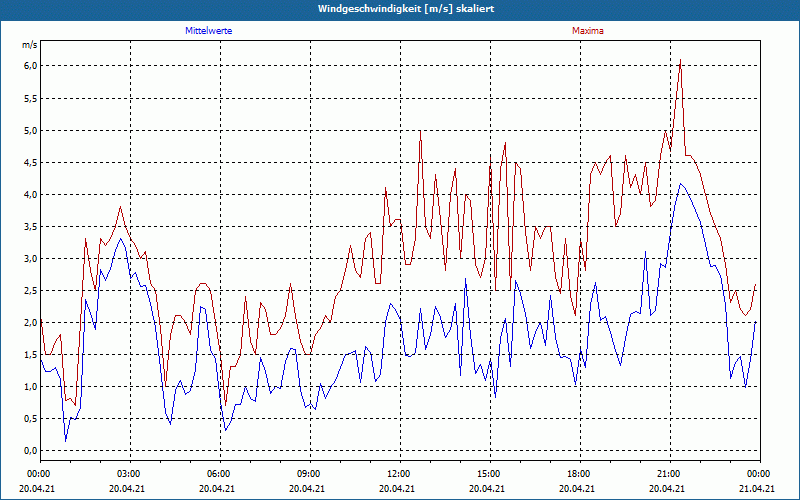Click the '6,0' y-axis value

(30, 66)
